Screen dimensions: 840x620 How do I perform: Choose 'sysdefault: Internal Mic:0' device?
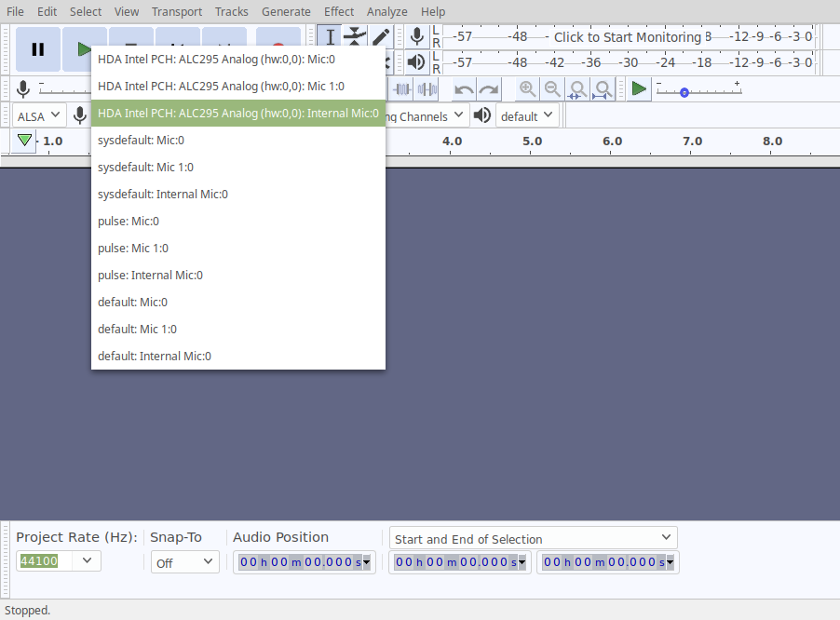[x=238, y=195]
